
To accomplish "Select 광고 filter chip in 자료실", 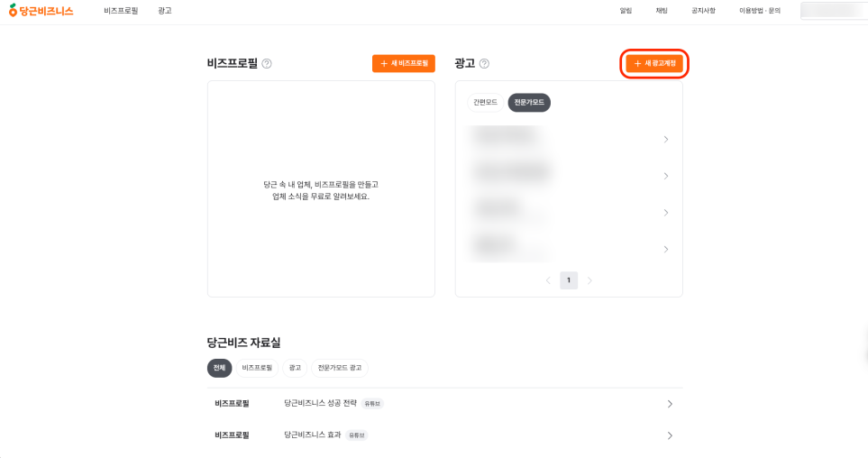I will 295,368.
